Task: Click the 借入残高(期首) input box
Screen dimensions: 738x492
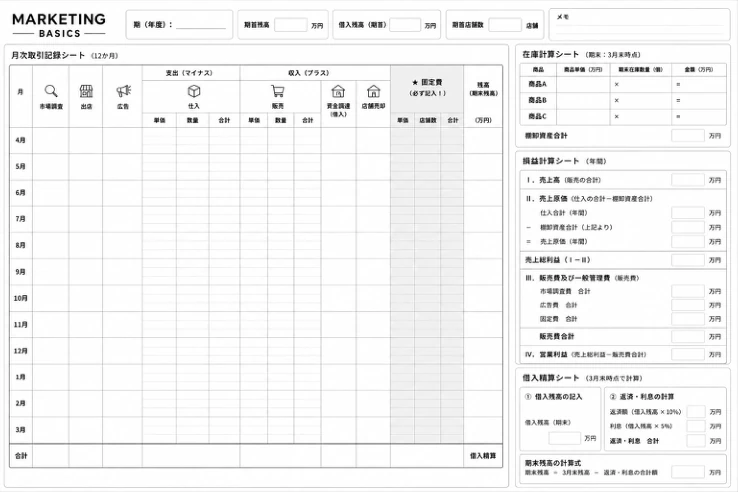Action: pos(405,25)
